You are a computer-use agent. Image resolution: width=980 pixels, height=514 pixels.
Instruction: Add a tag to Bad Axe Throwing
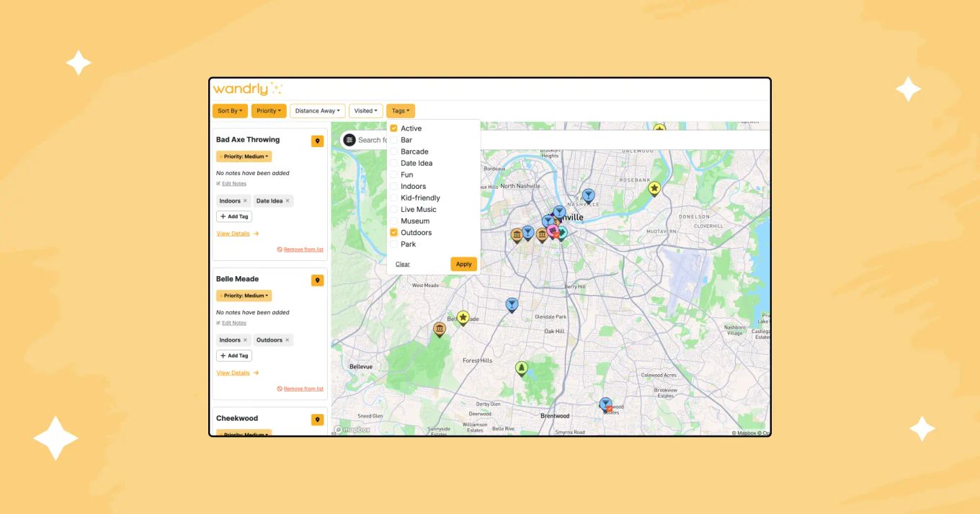pyautogui.click(x=234, y=216)
